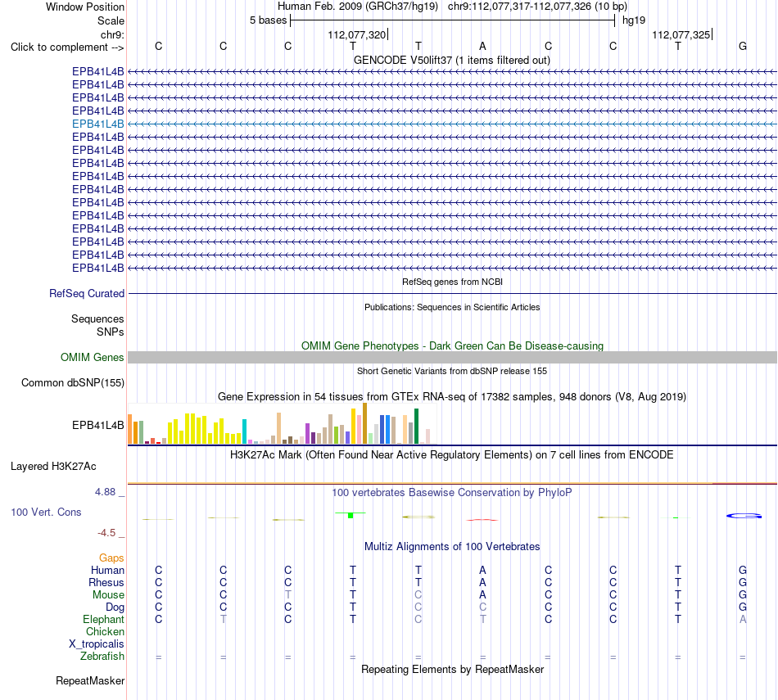Click the faded T in the Mouse row
This screenshot has width=778, height=700.
pos(287,595)
